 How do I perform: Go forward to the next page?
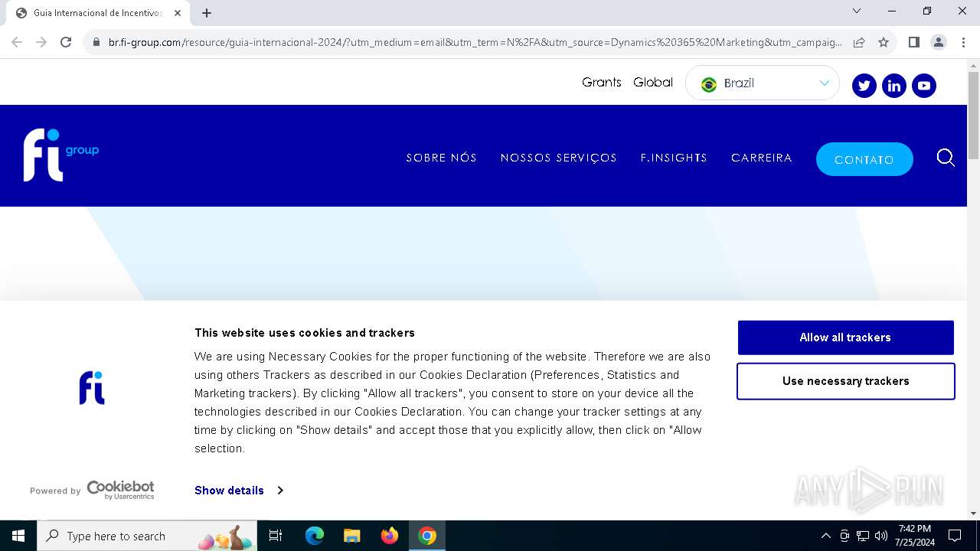pyautogui.click(x=41, y=42)
